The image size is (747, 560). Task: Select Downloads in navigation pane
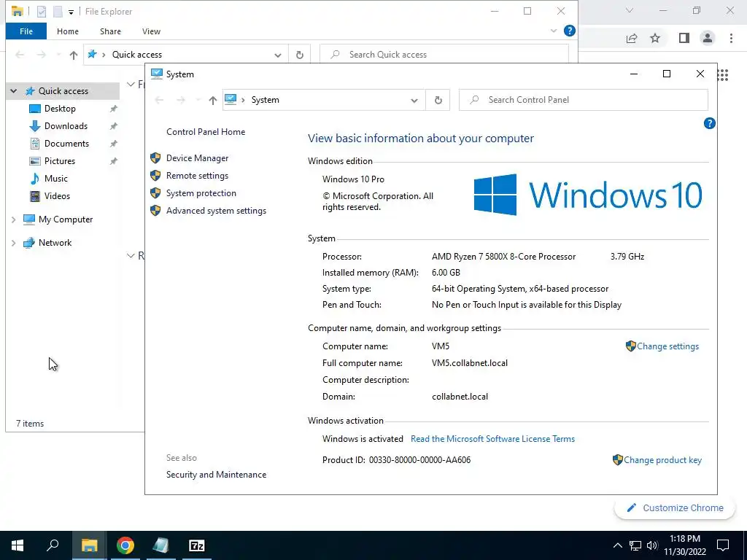point(66,126)
